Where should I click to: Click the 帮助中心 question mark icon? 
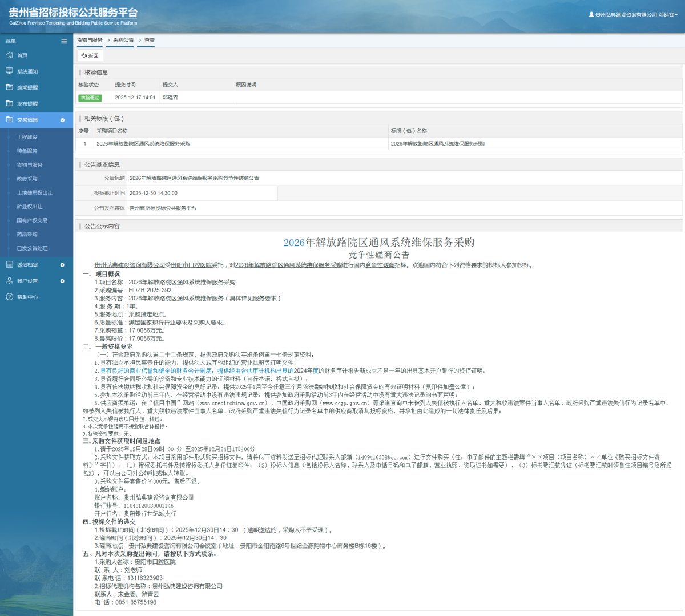pyautogui.click(x=9, y=297)
